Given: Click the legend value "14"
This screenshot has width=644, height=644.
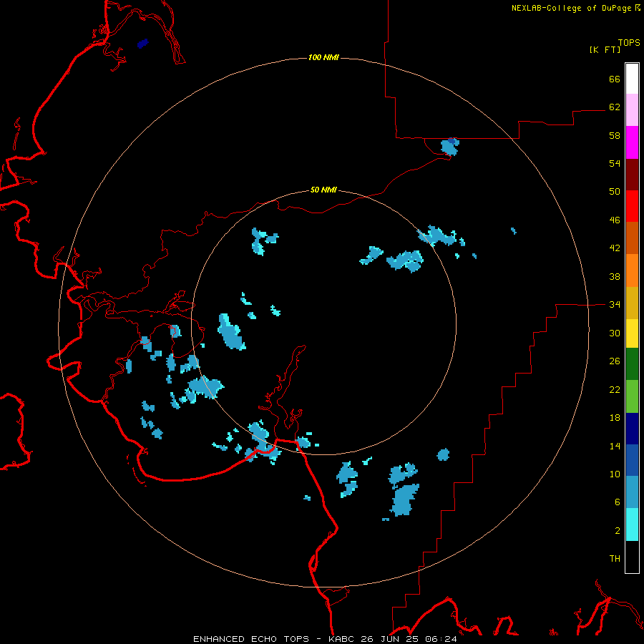Looking at the screenshot, I should click(615, 446).
